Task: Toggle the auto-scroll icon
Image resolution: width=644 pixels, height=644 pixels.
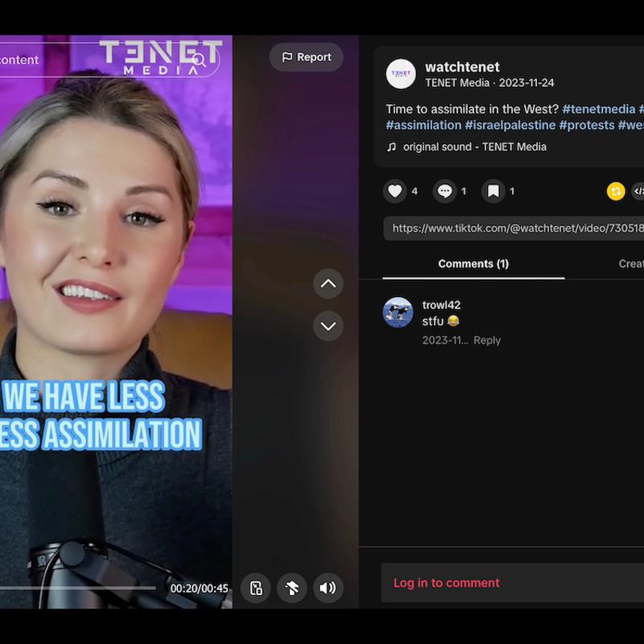Action: (291, 588)
